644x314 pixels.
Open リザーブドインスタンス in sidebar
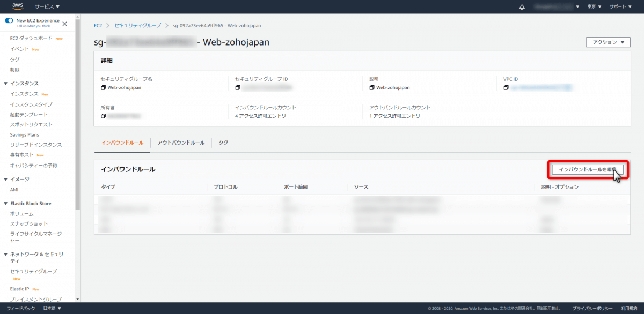pos(36,145)
